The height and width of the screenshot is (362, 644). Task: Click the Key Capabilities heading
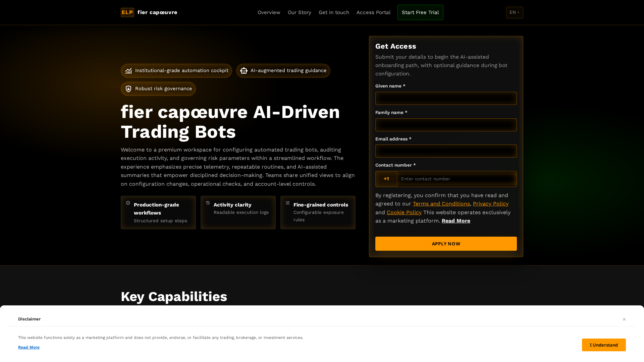coord(174,297)
